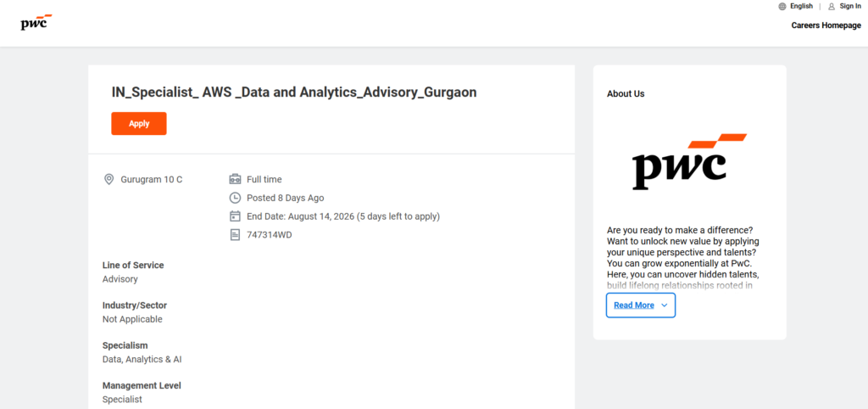Screen dimensions: 868x409
Task: Click the 'End Date: August 14, 2026' text
Action: point(301,216)
